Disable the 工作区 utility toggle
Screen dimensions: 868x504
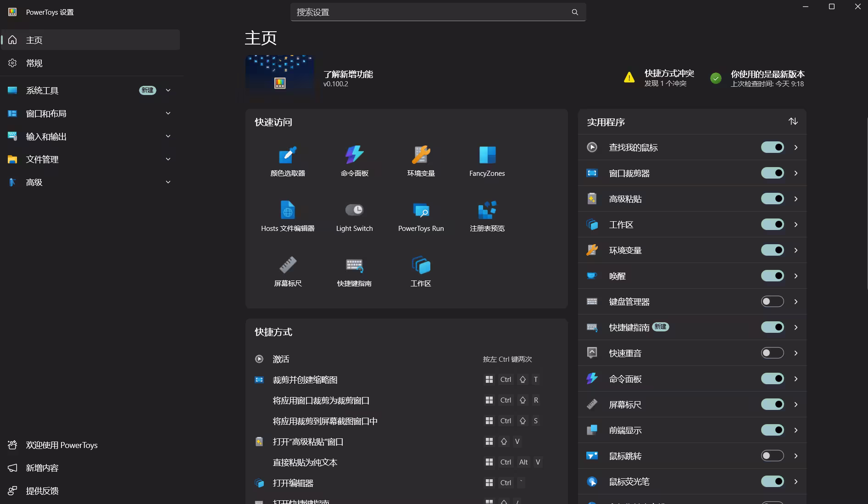tap(773, 224)
